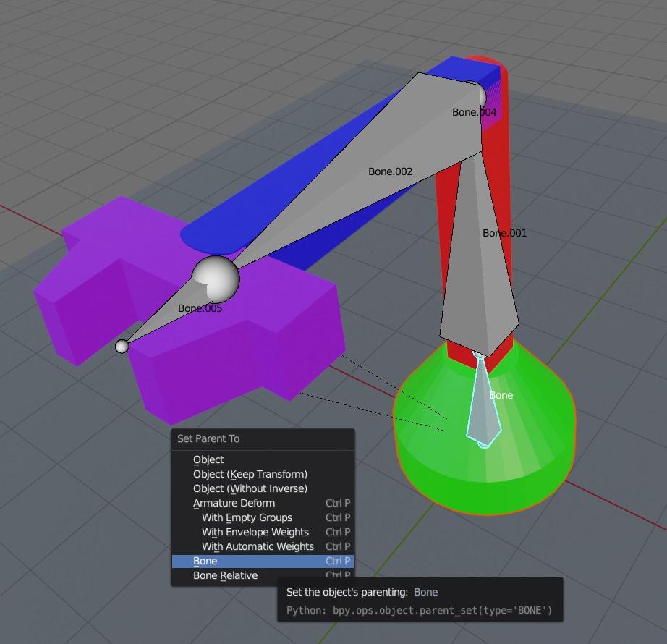This screenshot has width=667, height=644.
Task: Click the Bone.004 label in viewport
Action: [x=474, y=112]
